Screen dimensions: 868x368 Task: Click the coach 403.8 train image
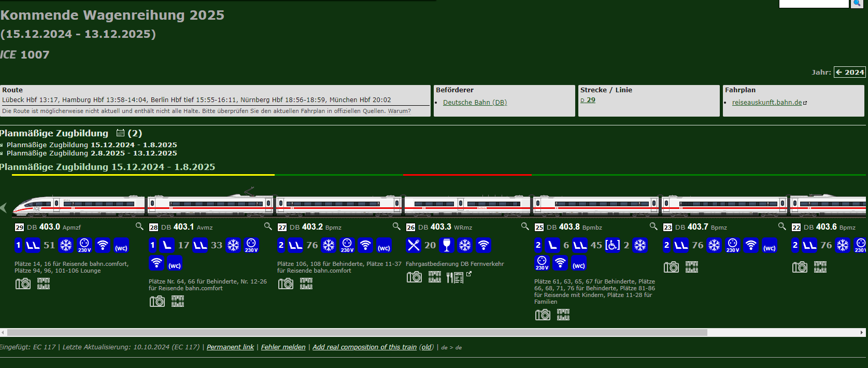596,206
